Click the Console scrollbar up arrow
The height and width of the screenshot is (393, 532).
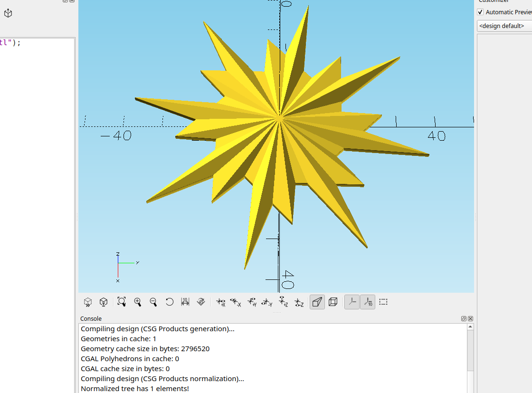(470, 327)
